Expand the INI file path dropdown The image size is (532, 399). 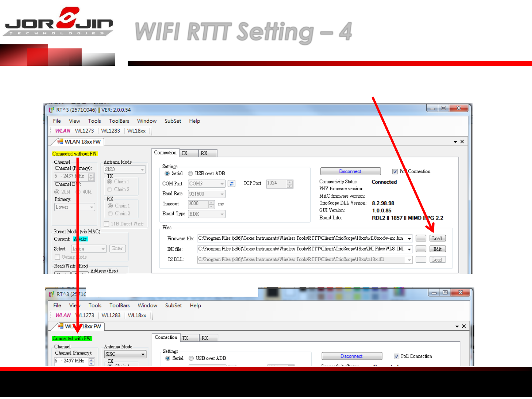[x=409, y=249]
